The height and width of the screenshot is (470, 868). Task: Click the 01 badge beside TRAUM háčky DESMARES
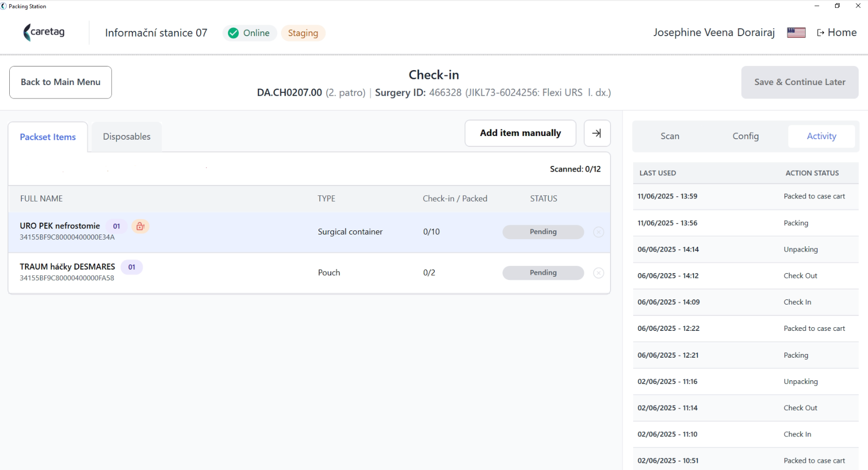pos(132,267)
